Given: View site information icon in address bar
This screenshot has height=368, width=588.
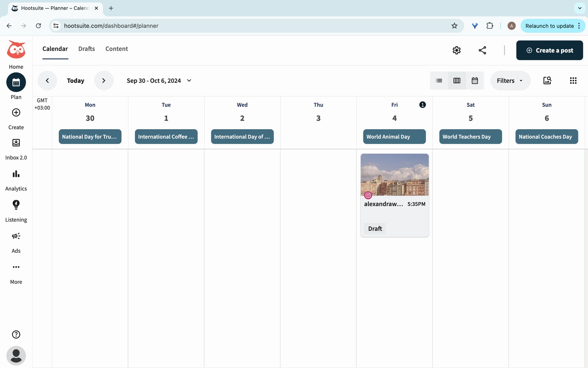Looking at the screenshot, I should pyautogui.click(x=56, y=26).
